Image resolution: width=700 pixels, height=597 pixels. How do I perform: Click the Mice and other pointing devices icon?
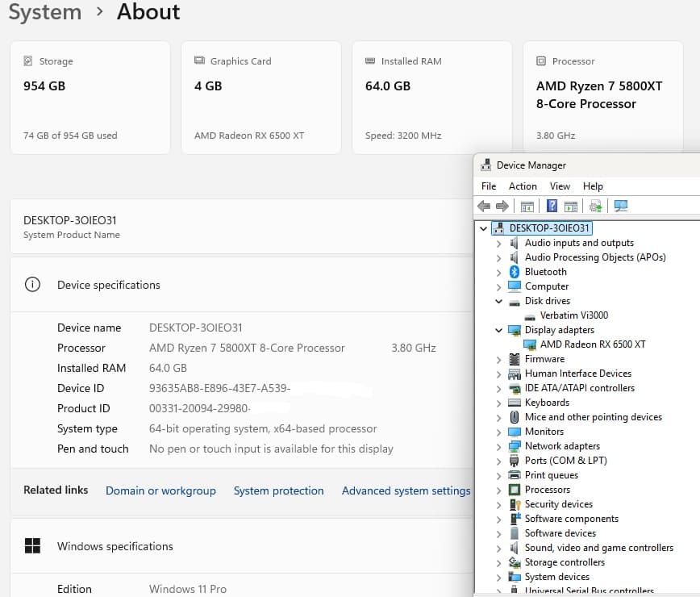(x=515, y=417)
